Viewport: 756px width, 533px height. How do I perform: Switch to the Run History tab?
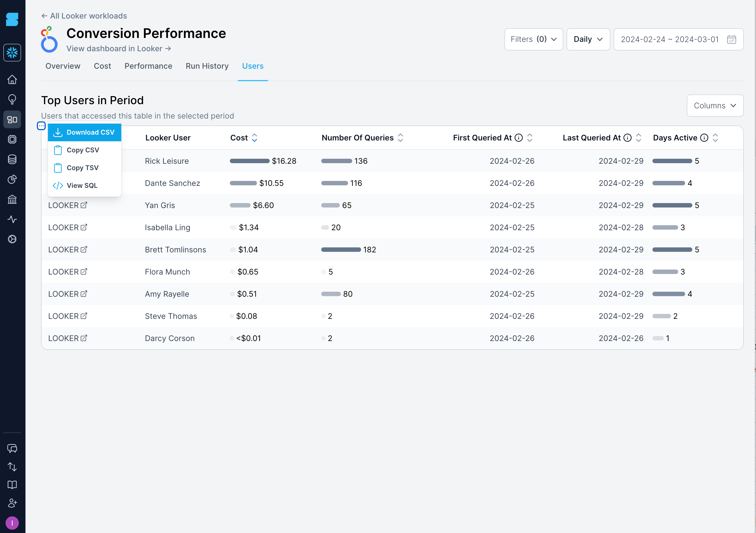tap(207, 66)
